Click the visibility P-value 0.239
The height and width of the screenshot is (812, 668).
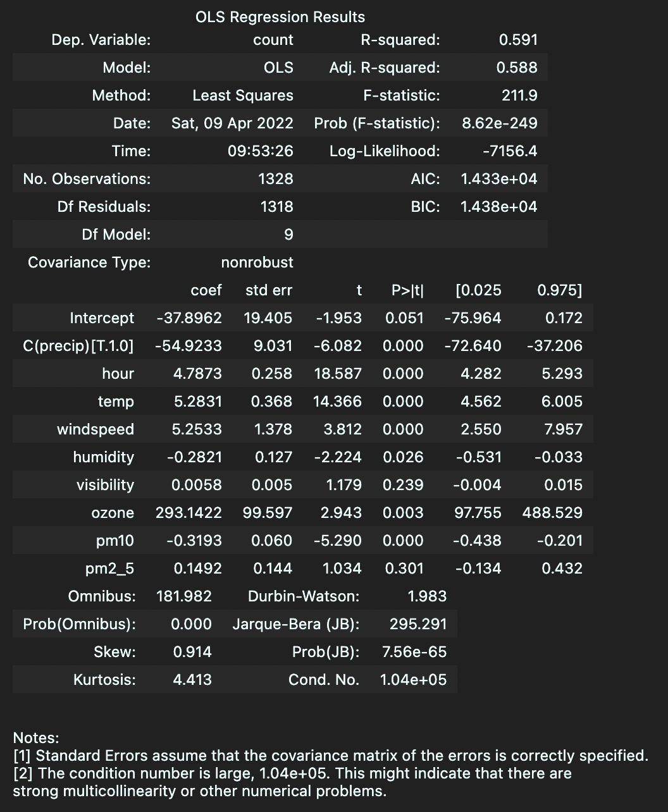[403, 485]
